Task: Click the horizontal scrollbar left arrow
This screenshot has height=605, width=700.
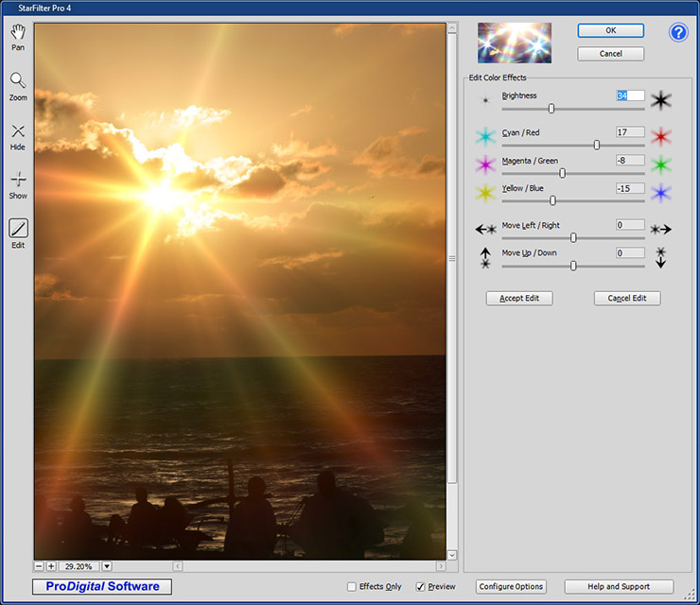Action: 178,566
